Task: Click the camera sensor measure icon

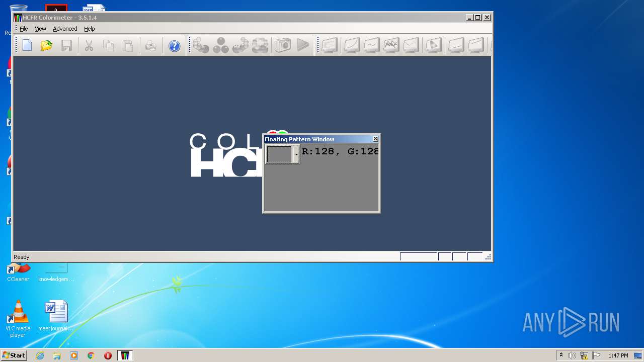Action: [x=282, y=45]
